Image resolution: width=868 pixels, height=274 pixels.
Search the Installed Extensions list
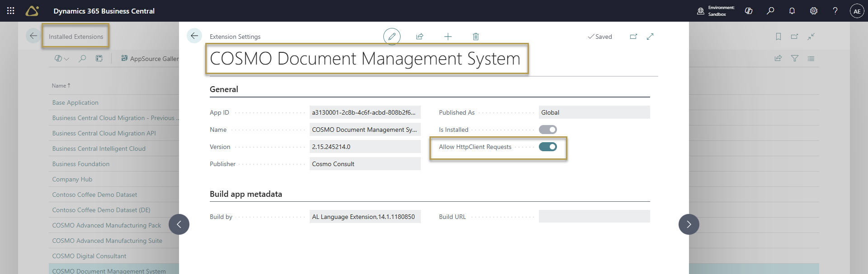[x=82, y=58]
